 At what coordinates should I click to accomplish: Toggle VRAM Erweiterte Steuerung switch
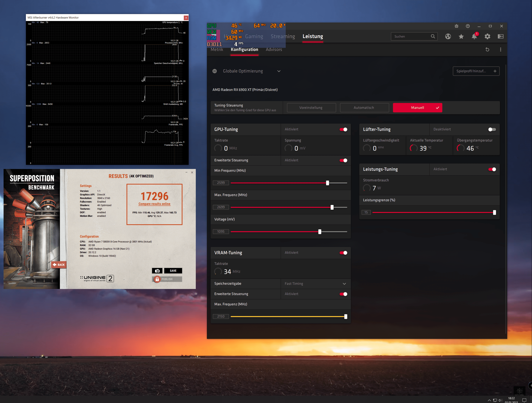(x=343, y=294)
